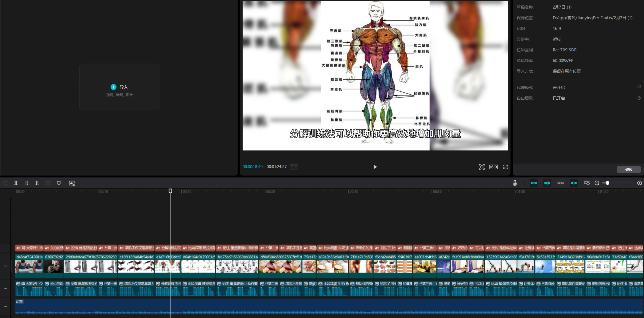This screenshot has width=644, height=318.
Task: Enter fullscreen preview mode
Action: point(505,167)
